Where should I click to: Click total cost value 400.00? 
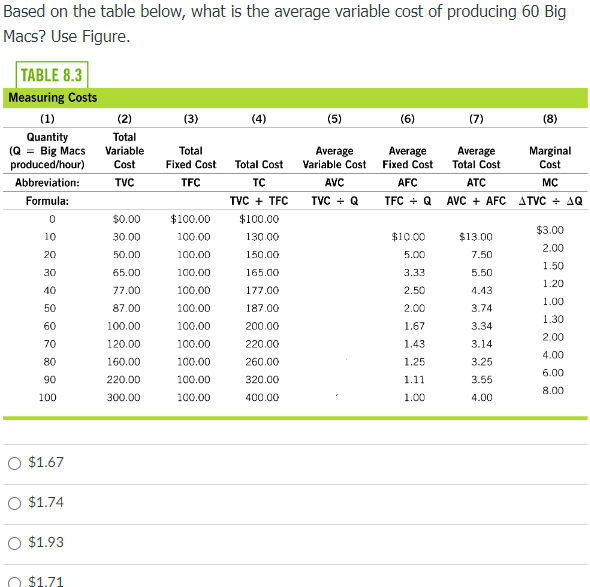tap(262, 397)
